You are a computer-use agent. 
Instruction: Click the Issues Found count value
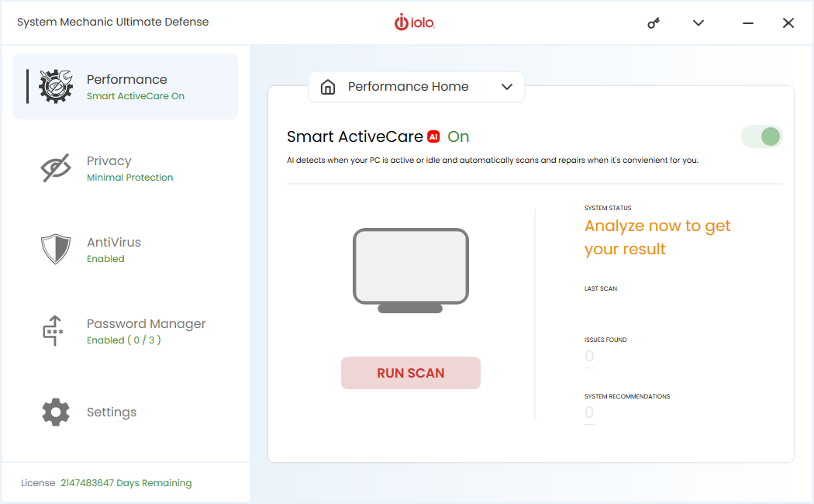[x=589, y=356]
